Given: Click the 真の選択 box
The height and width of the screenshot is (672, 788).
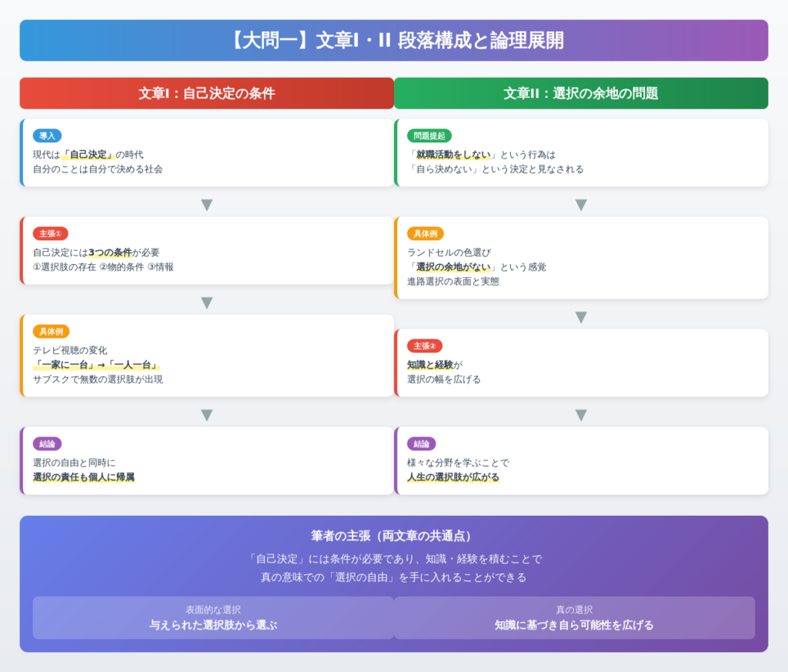Looking at the screenshot, I should tap(574, 617).
